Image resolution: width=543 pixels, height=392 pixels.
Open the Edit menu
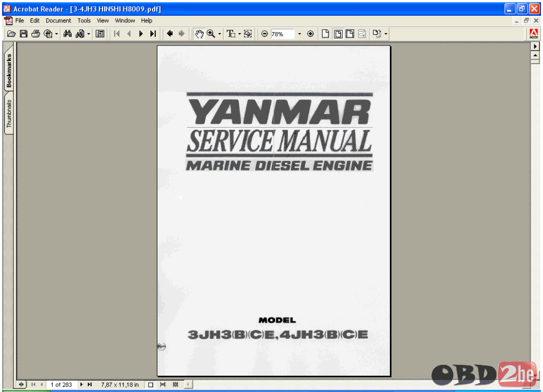coord(35,21)
